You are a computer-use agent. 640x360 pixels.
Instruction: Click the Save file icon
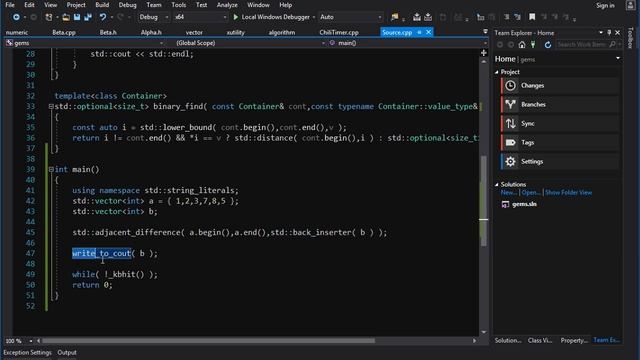[77, 17]
